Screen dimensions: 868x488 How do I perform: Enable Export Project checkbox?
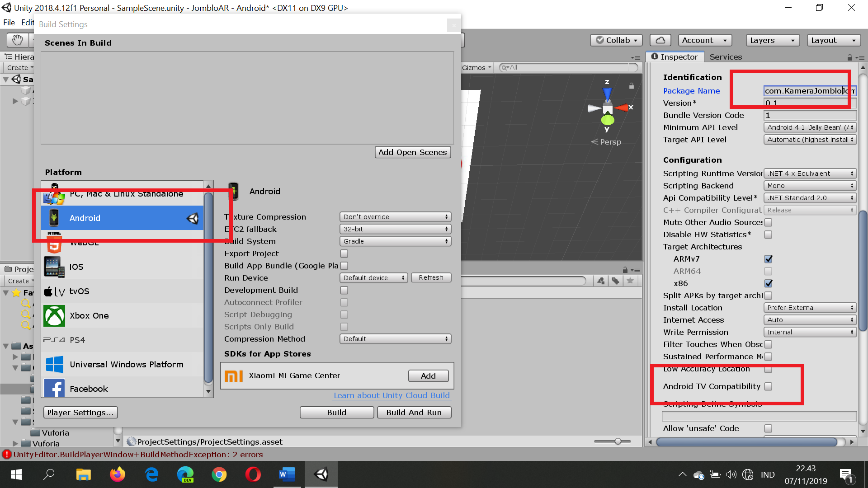(x=344, y=253)
